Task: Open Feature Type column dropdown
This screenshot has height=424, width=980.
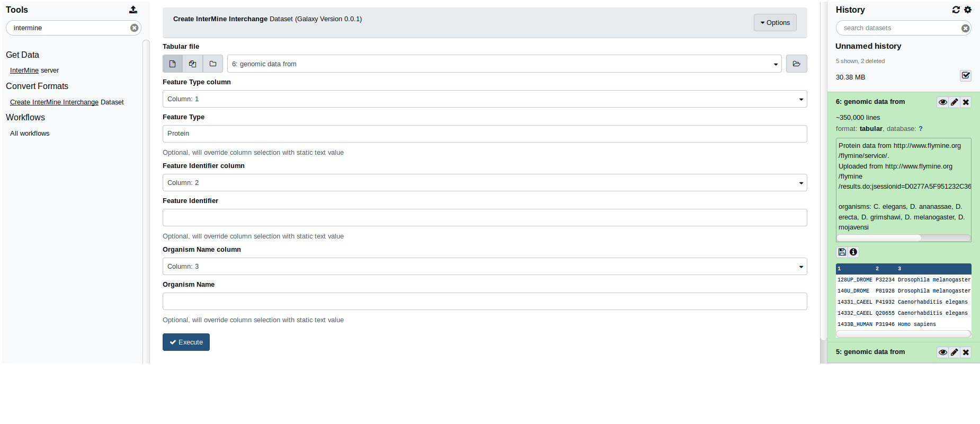Action: tap(485, 99)
